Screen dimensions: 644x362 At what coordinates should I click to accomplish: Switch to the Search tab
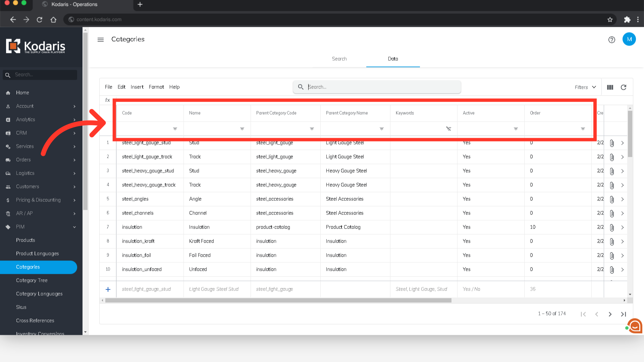pos(339,59)
